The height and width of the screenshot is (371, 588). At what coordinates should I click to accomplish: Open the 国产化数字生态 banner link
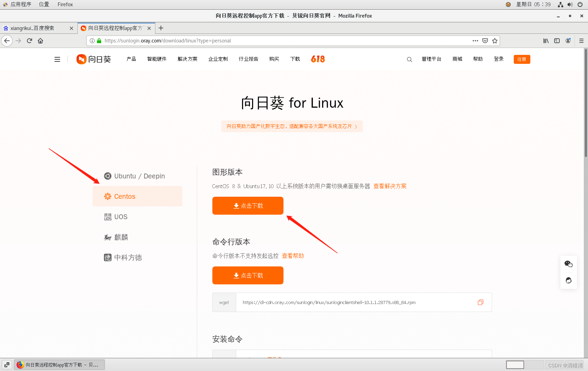coord(292,126)
